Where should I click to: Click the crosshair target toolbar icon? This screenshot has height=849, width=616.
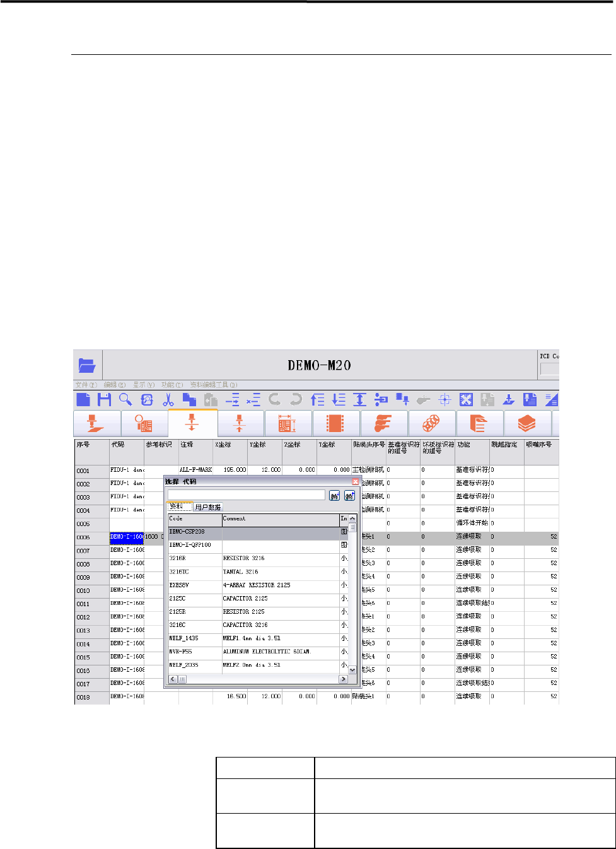pyautogui.click(x=445, y=399)
